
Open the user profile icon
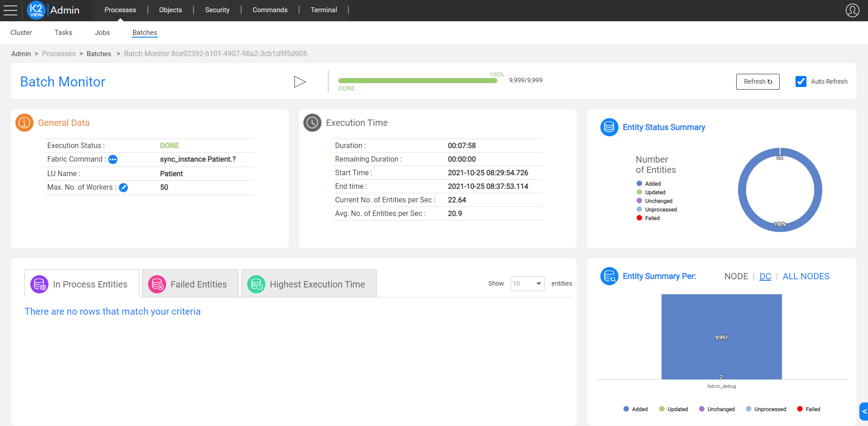click(852, 10)
